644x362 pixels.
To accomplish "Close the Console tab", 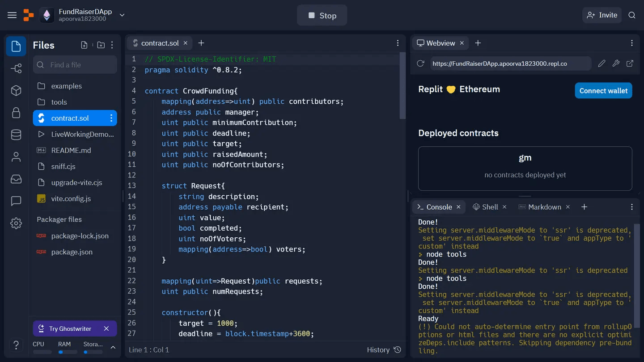I will pos(458,207).
